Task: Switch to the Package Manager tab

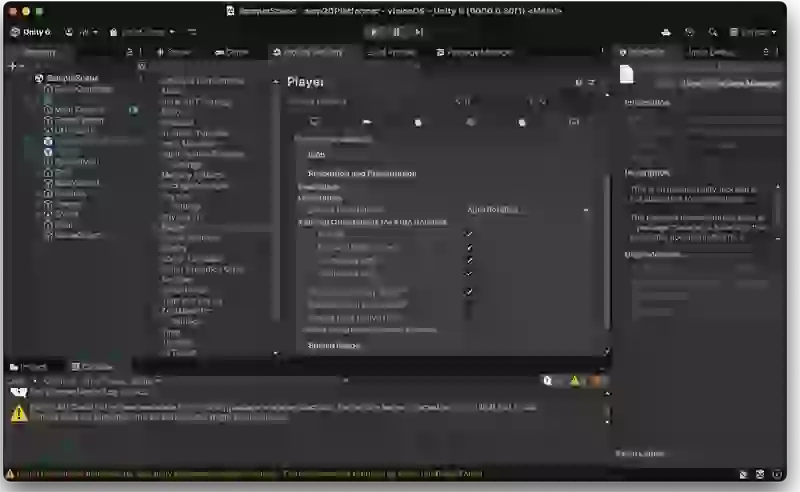Action: pyautogui.click(x=476, y=52)
